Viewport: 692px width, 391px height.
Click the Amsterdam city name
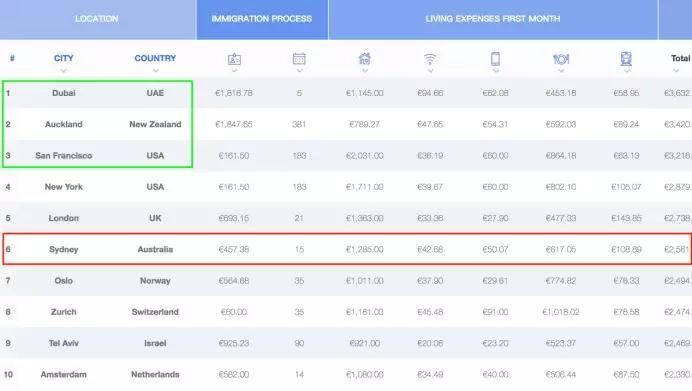[64, 375]
